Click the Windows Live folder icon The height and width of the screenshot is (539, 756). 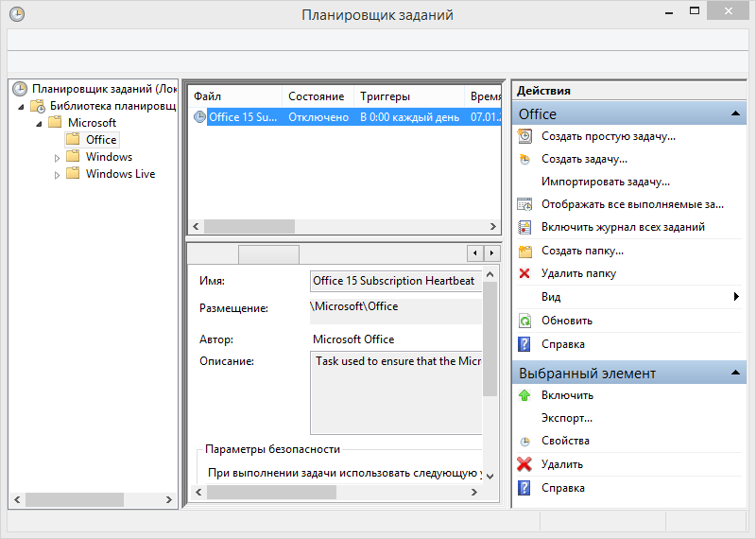[73, 173]
